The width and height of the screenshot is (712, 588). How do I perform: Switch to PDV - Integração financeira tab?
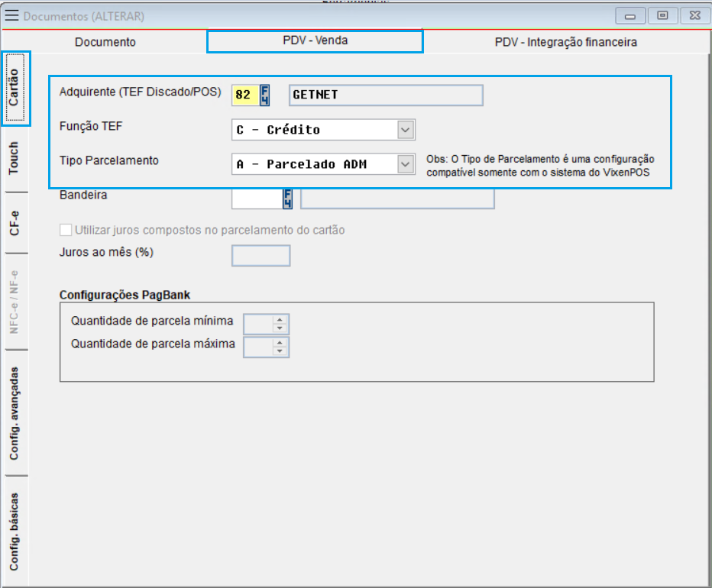(565, 42)
